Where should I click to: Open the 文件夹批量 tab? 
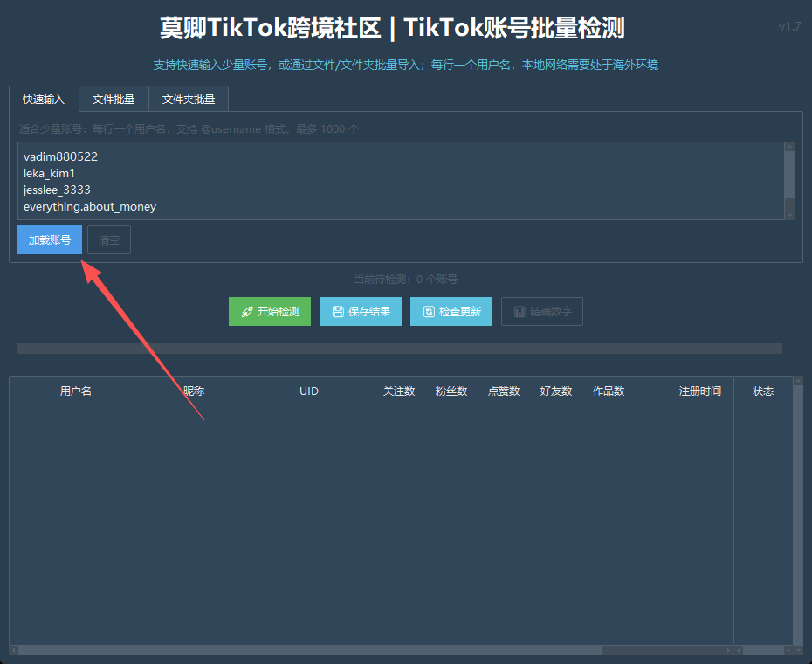click(x=189, y=99)
